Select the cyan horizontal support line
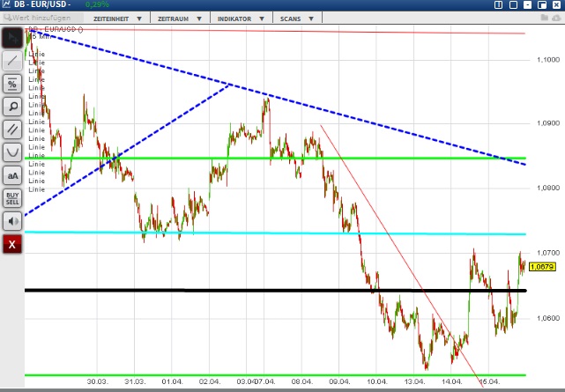 [276, 233]
